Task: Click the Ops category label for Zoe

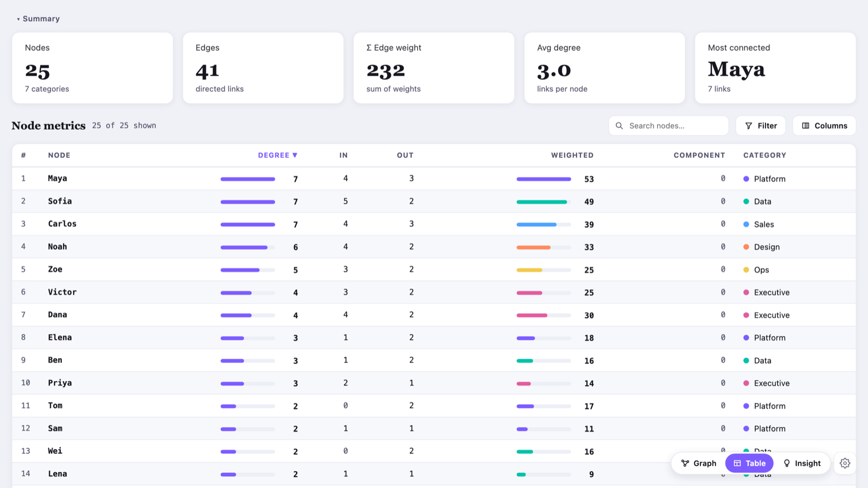Action: (x=762, y=270)
